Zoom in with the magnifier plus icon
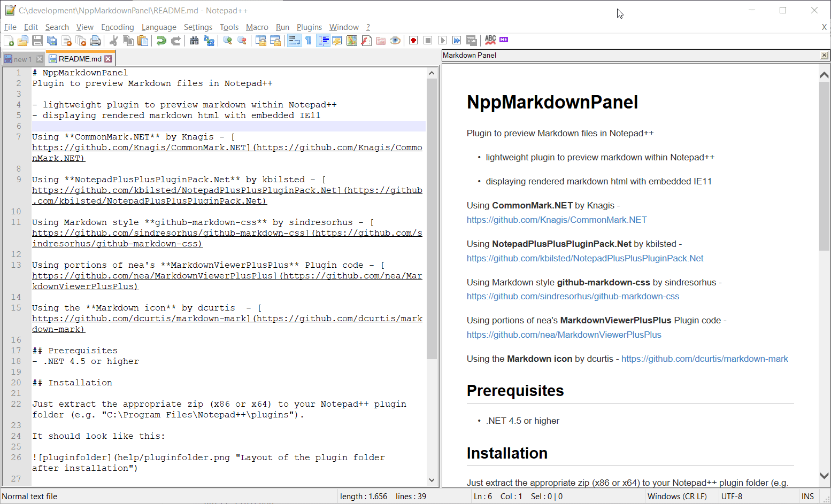The height and width of the screenshot is (504, 831). [x=227, y=41]
